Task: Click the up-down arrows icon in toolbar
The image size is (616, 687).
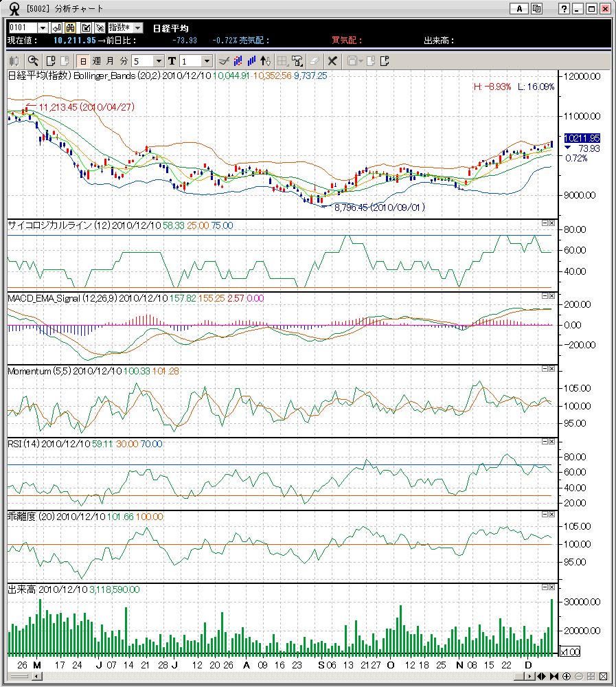Action: (266, 60)
